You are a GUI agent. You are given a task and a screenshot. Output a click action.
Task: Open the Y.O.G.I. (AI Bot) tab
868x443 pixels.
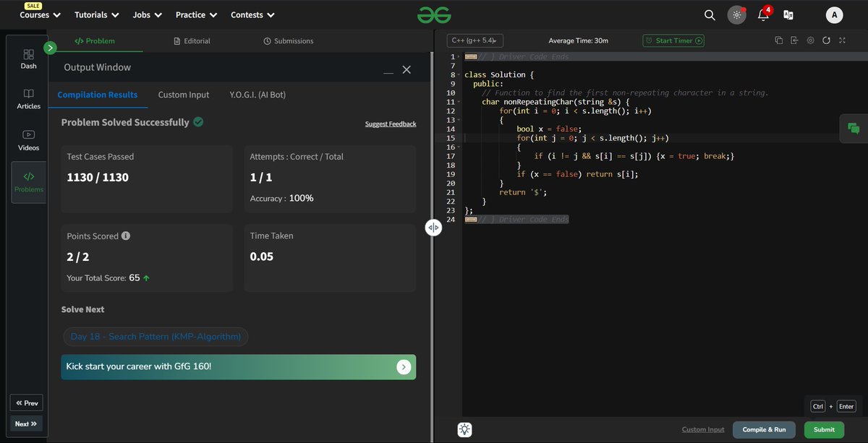click(258, 95)
